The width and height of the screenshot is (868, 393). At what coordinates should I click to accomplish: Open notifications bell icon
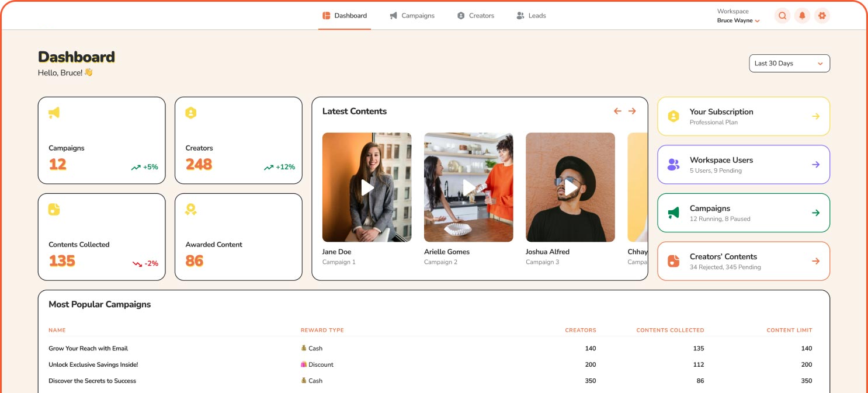click(802, 16)
